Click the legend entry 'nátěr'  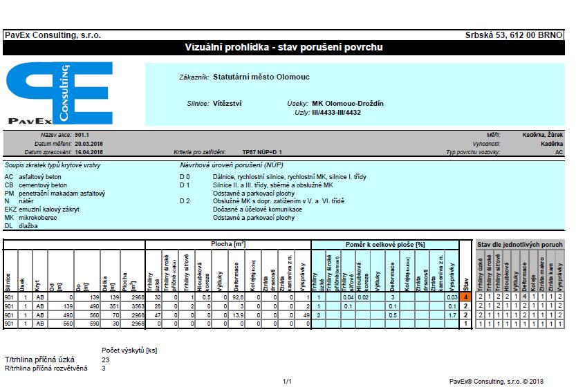(26, 201)
